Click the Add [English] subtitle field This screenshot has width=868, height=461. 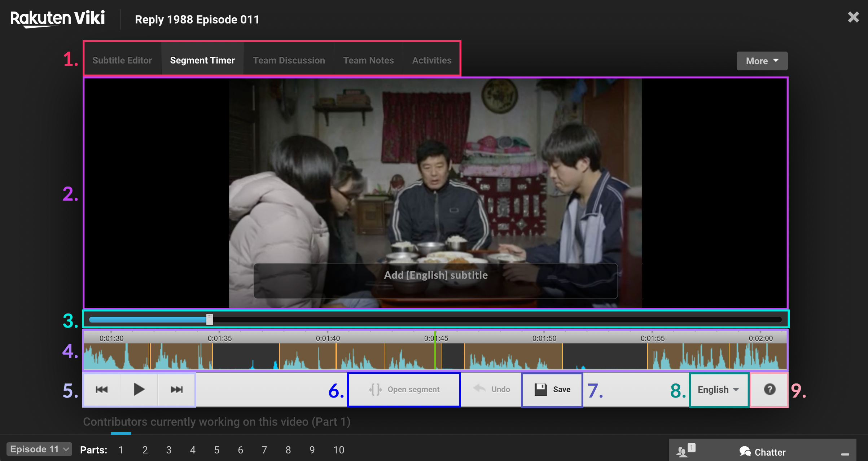pyautogui.click(x=435, y=280)
